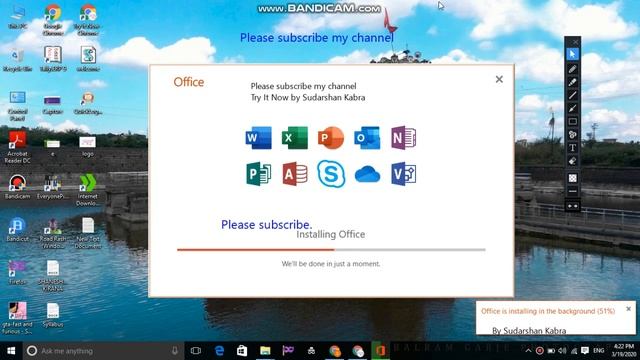Open the TallyERP 9 desktop shortcut

pyautogui.click(x=53, y=60)
